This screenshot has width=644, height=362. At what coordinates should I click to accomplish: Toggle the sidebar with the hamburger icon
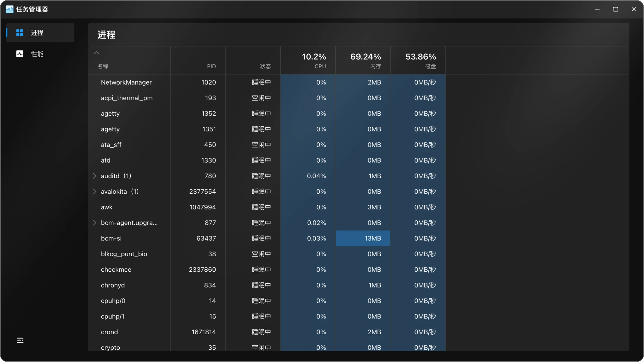click(x=20, y=340)
